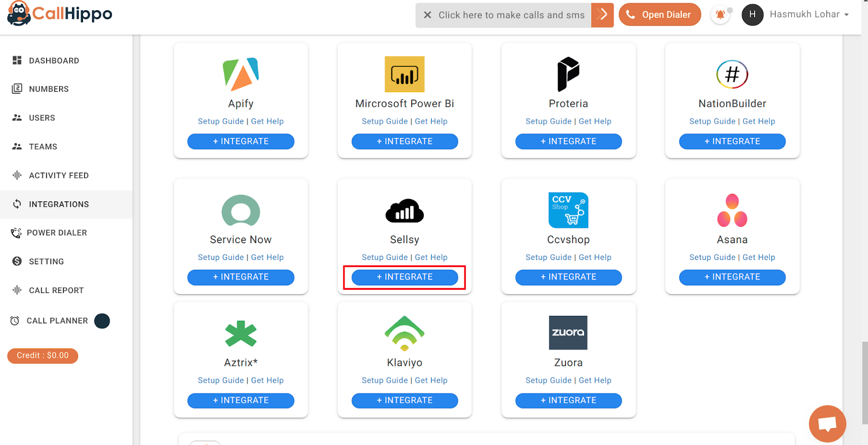868x445 pixels.
Task: Open the chat support bubble
Action: pyautogui.click(x=827, y=424)
